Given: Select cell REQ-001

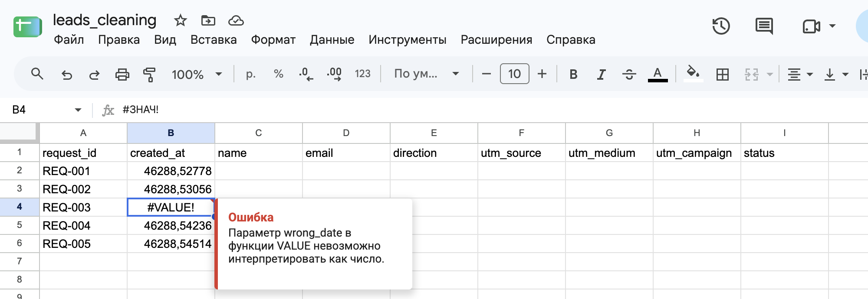Looking at the screenshot, I should tap(83, 171).
